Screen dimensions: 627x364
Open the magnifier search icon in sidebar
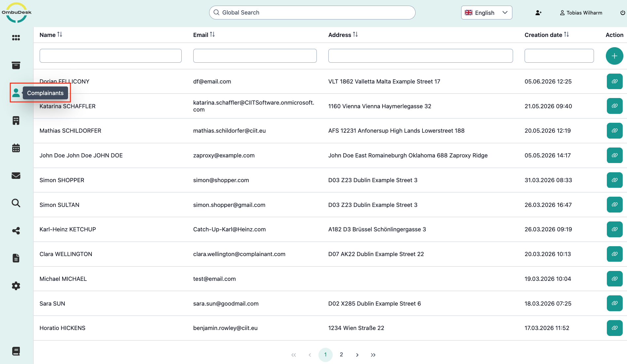[16, 203]
